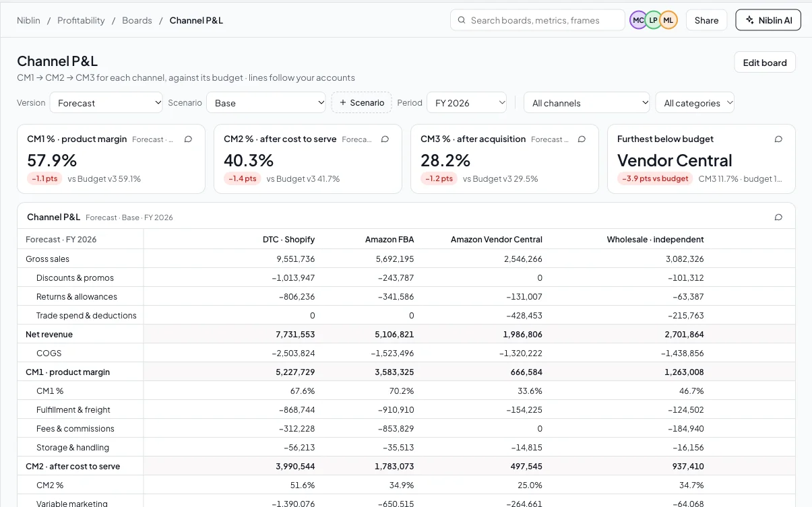Click the MC user avatar
This screenshot has height=507, width=812.
(638, 20)
